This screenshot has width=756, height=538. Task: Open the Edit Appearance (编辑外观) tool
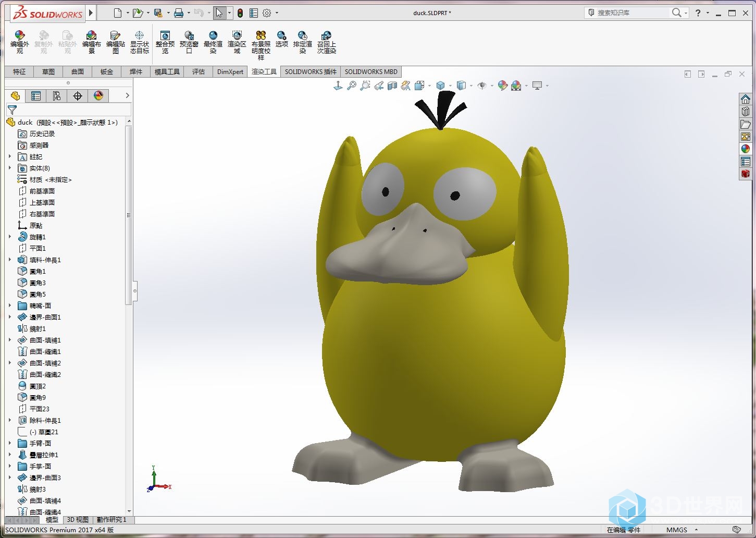19,42
